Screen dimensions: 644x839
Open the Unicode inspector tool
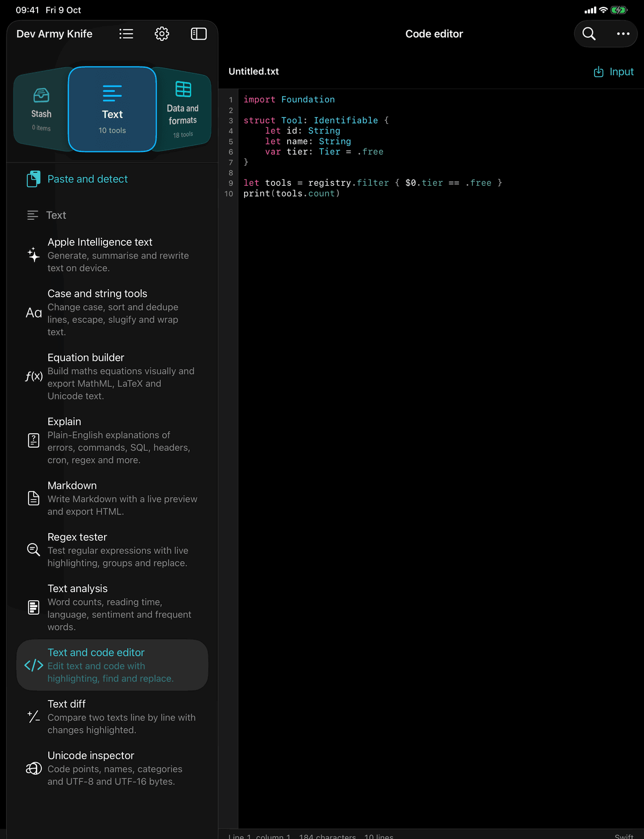tap(112, 768)
